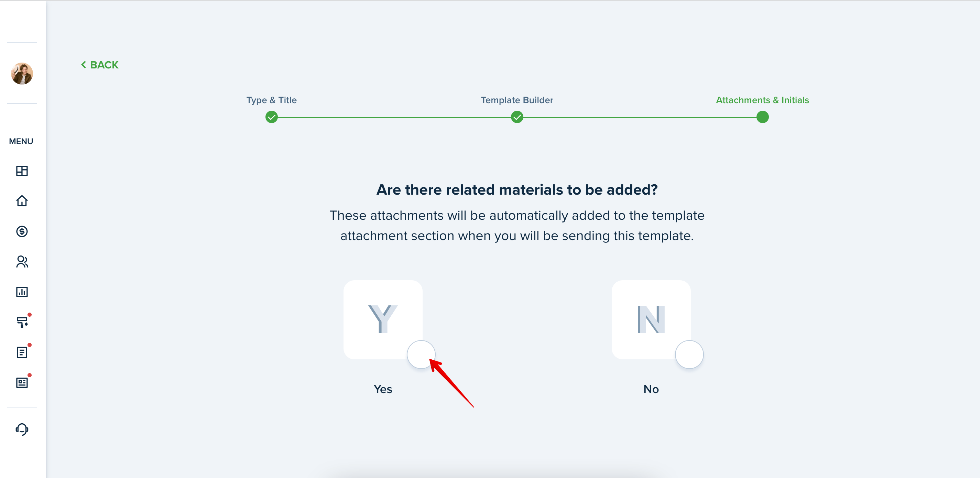Viewport: 980px width, 478px height.
Task: Open the document icon with red dot
Action: (x=22, y=352)
